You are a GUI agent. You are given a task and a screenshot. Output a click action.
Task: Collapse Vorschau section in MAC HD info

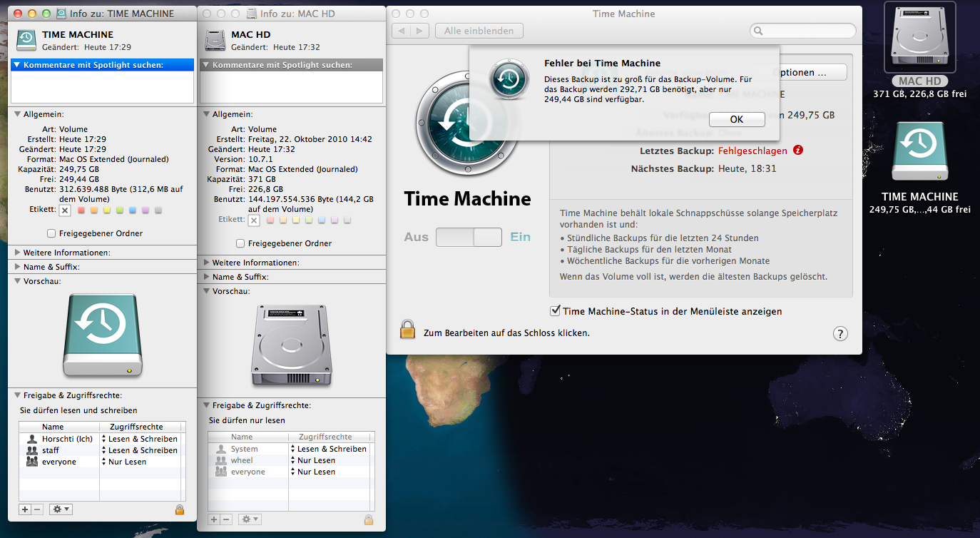(206, 291)
